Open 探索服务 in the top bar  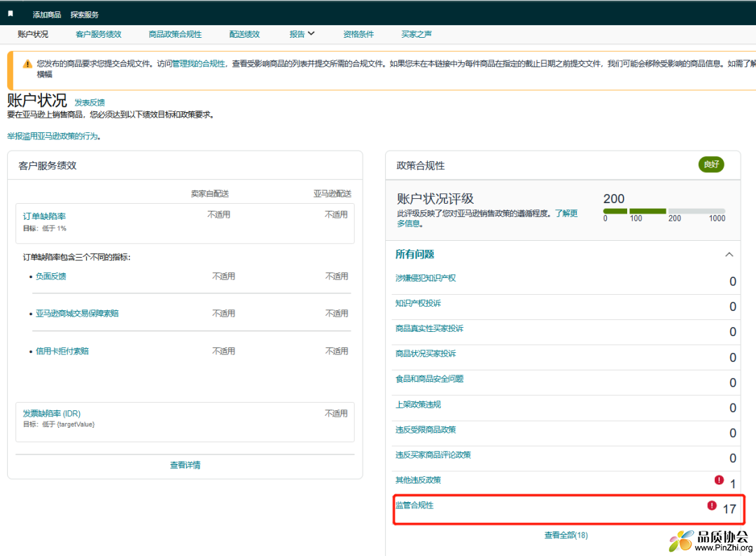click(x=85, y=15)
